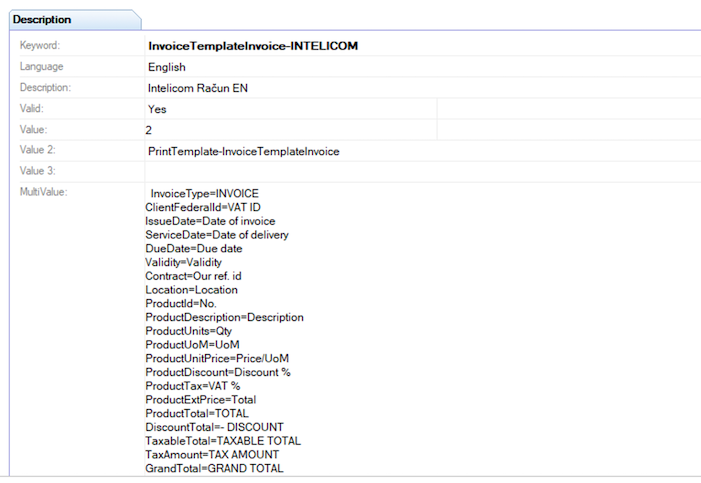This screenshot has height=483, width=701.
Task: Click the Description: field label
Action: (45, 87)
